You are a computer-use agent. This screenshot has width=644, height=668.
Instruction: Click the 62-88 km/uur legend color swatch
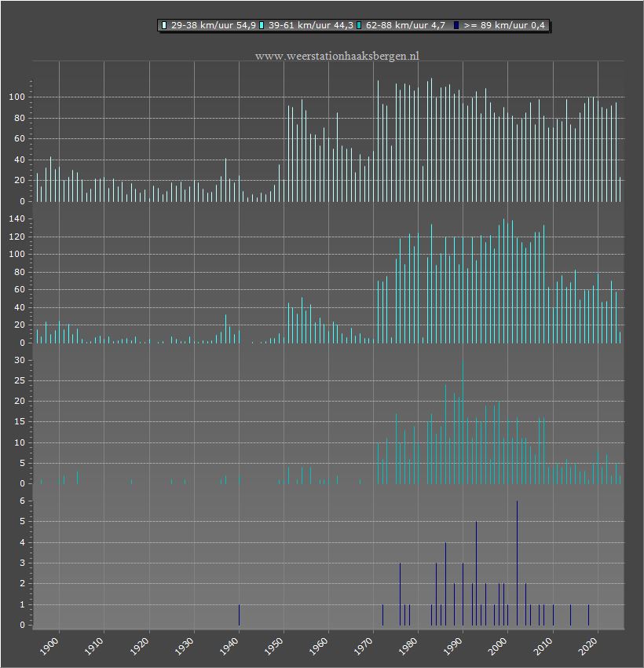(359, 26)
